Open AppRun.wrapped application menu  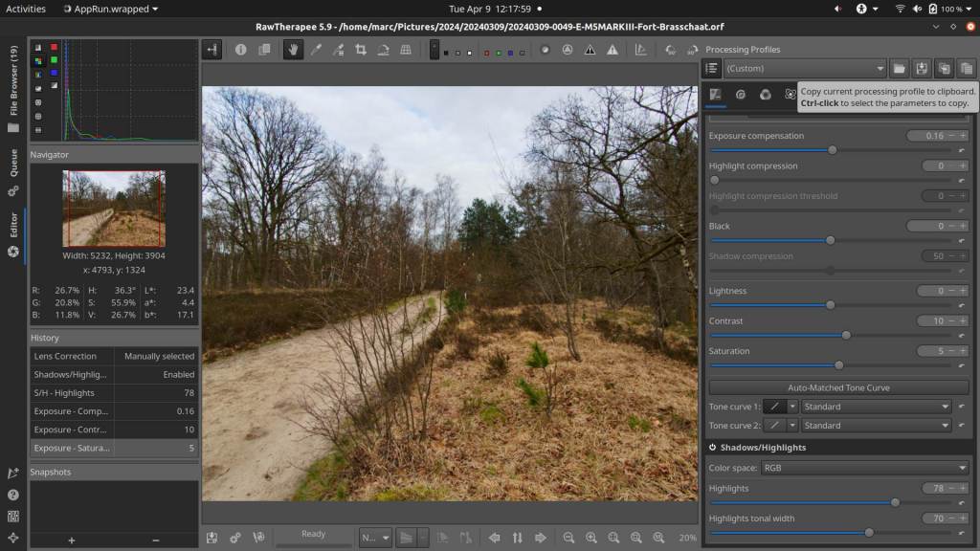click(111, 9)
